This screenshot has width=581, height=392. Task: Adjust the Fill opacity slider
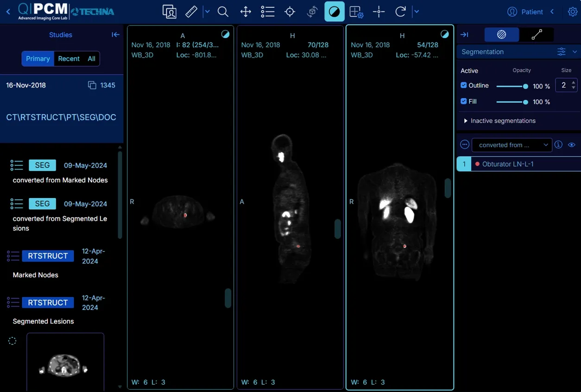[x=512, y=102]
